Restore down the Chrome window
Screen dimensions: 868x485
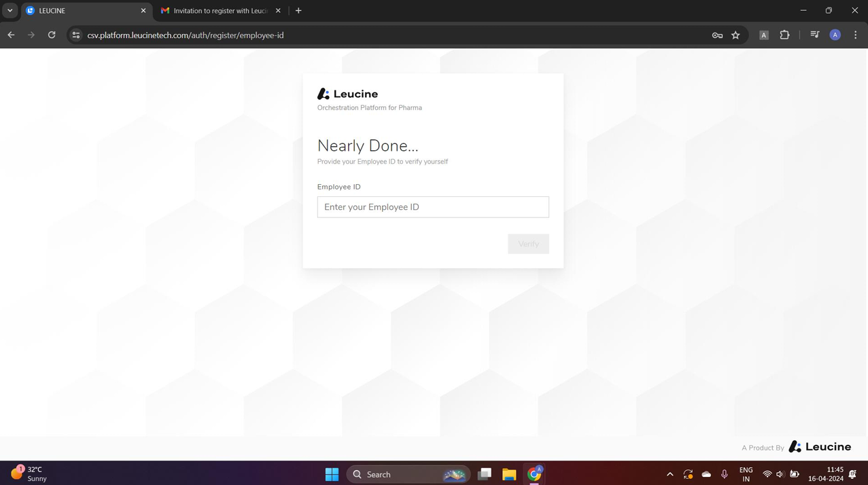829,11
